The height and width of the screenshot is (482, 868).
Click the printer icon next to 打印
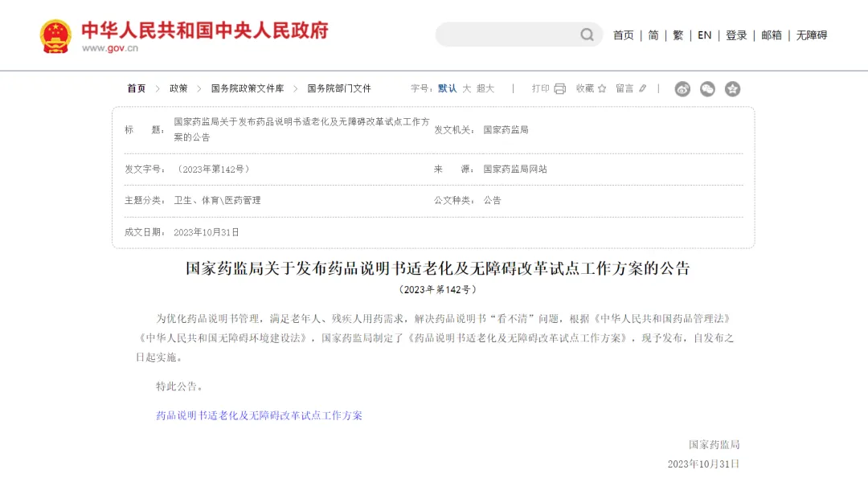pyautogui.click(x=558, y=88)
